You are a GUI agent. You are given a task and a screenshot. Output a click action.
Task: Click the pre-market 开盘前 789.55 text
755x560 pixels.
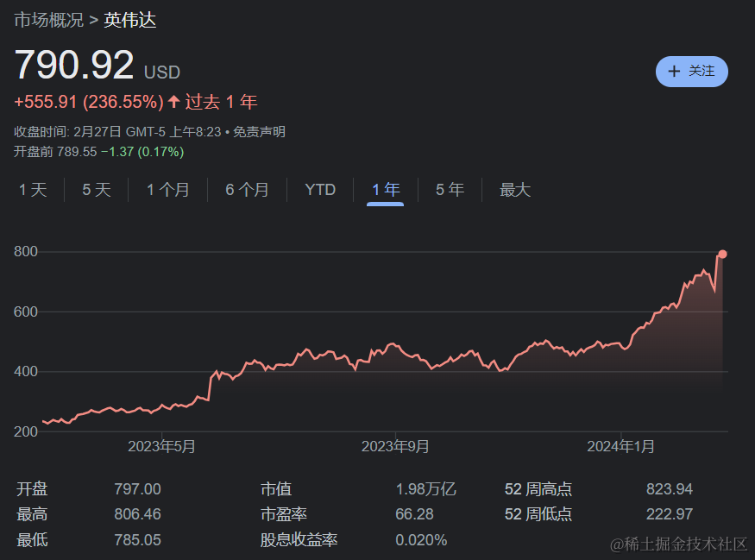pos(55,152)
